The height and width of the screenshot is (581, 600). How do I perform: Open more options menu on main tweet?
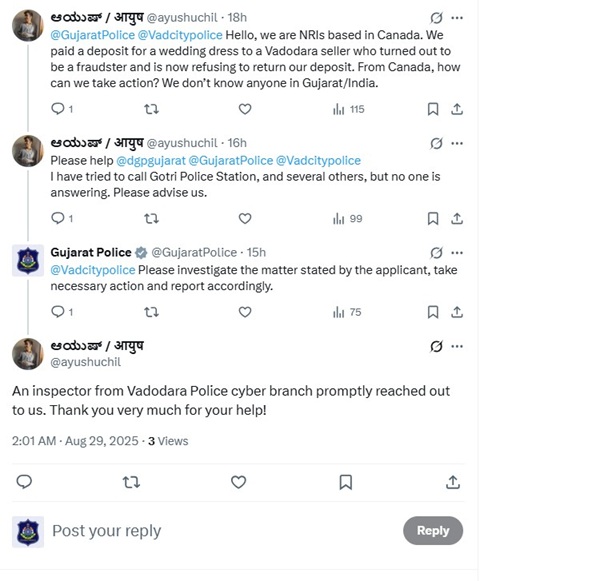(x=457, y=347)
